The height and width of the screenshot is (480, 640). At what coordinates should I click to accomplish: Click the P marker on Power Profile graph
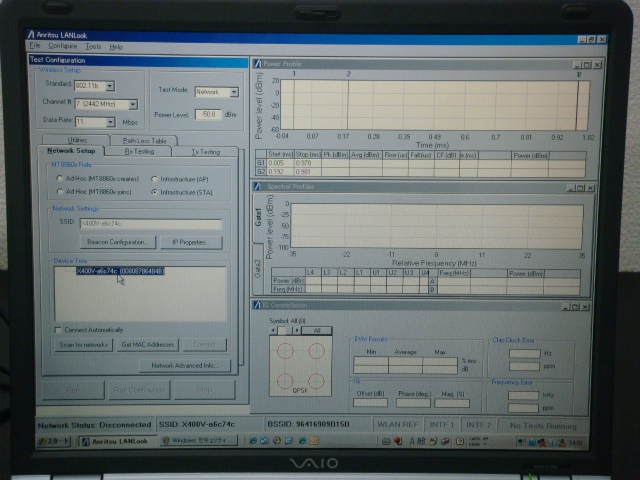579,75
